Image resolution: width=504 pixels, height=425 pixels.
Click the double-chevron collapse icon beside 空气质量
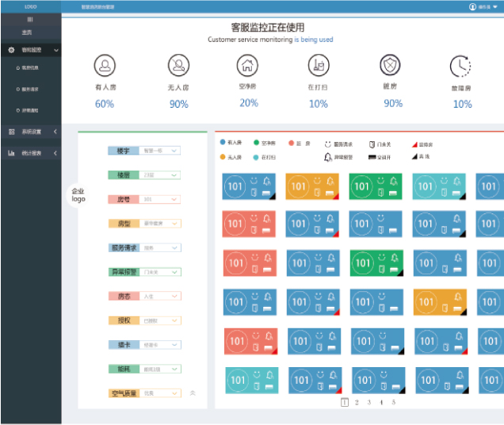pos(193,393)
